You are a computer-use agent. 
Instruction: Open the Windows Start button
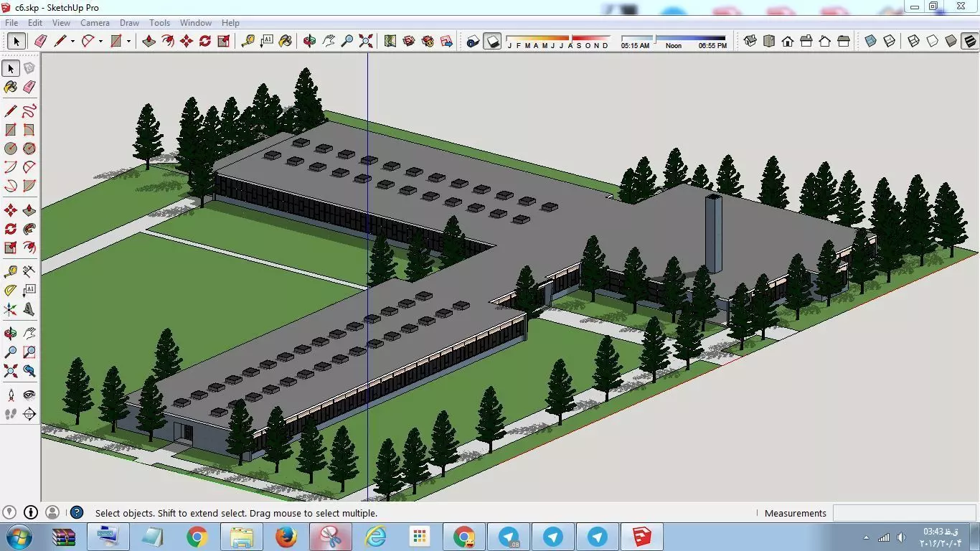[x=19, y=537]
